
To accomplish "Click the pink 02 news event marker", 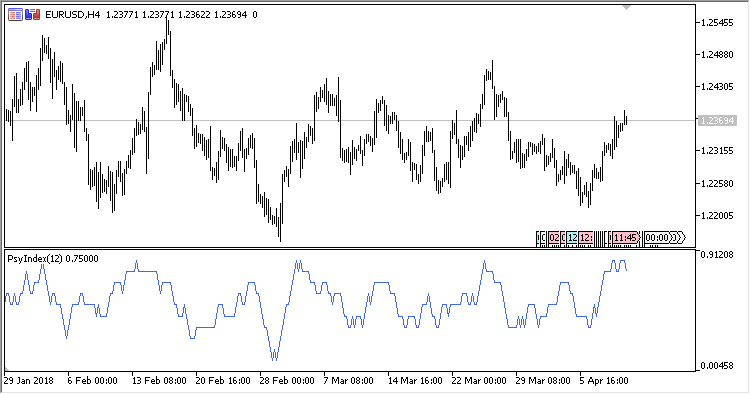I will [554, 238].
